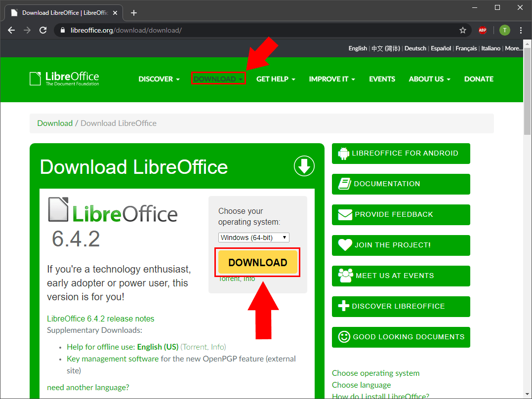Image resolution: width=532 pixels, height=399 pixels.
Task: Click the padlock site info icon
Action: click(63, 30)
